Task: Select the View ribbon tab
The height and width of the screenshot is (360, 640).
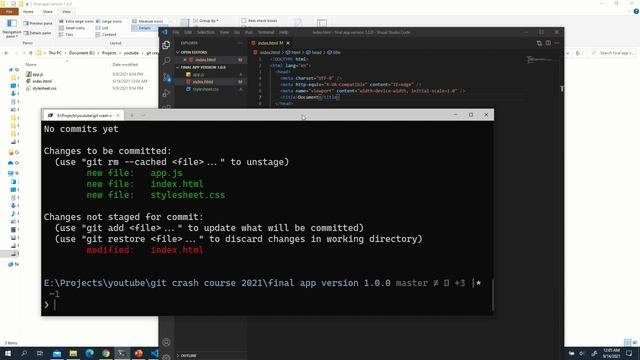Action: pyautogui.click(x=67, y=12)
